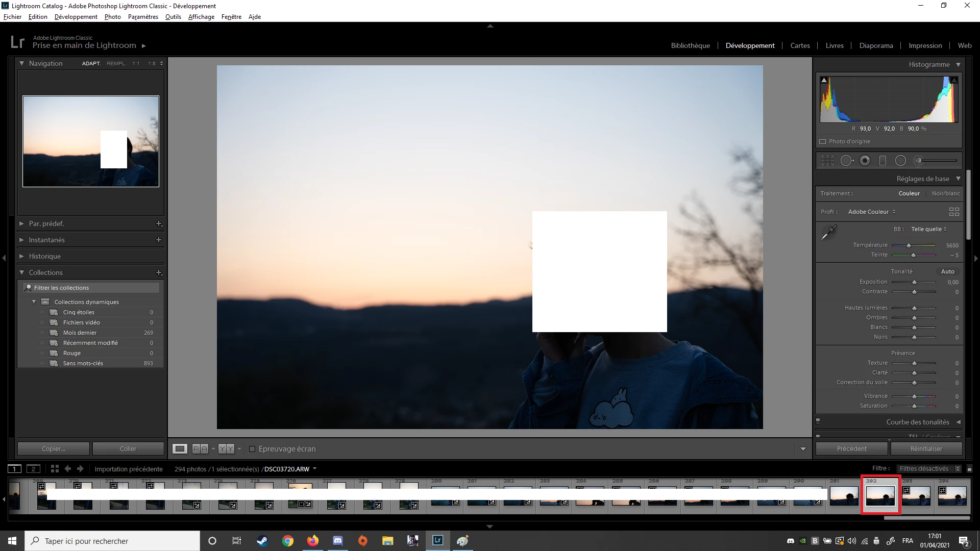Toggle the Photo d'origine checkbox
This screenshot has height=551, width=980.
click(823, 141)
